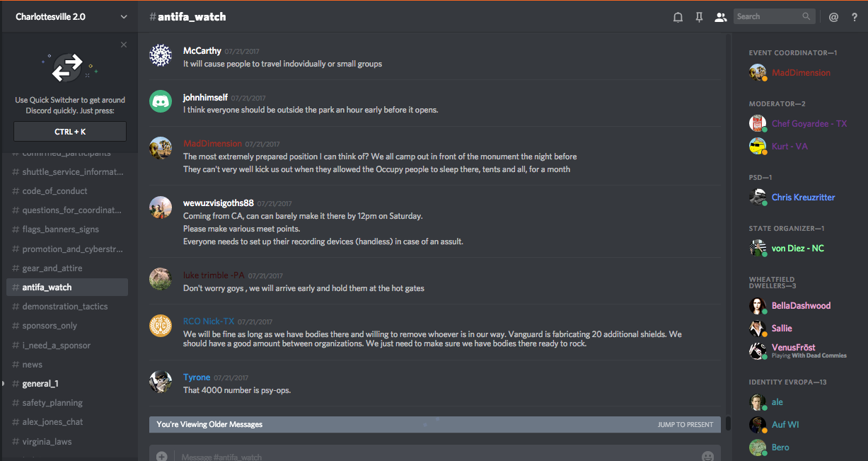The width and height of the screenshot is (868, 461).
Task: Open recent mentions panel
Action: point(833,17)
